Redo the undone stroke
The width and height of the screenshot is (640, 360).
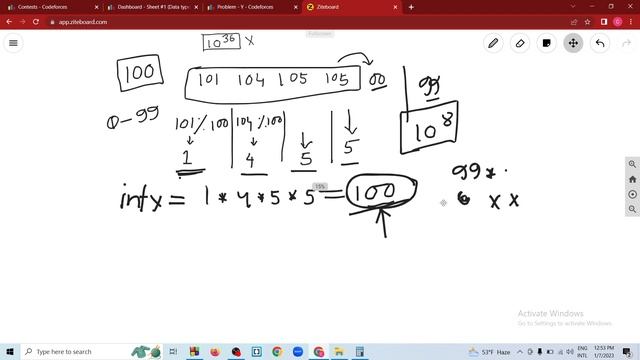pos(627,43)
